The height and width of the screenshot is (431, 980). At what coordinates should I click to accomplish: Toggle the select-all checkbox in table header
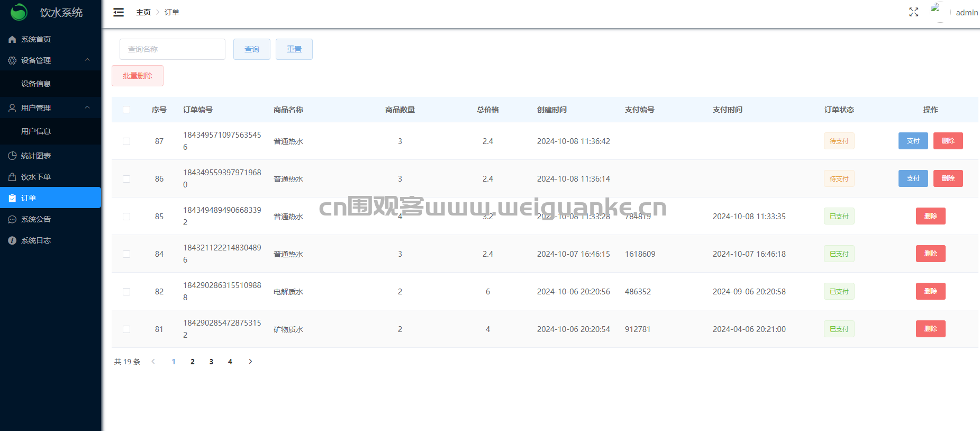[126, 110]
